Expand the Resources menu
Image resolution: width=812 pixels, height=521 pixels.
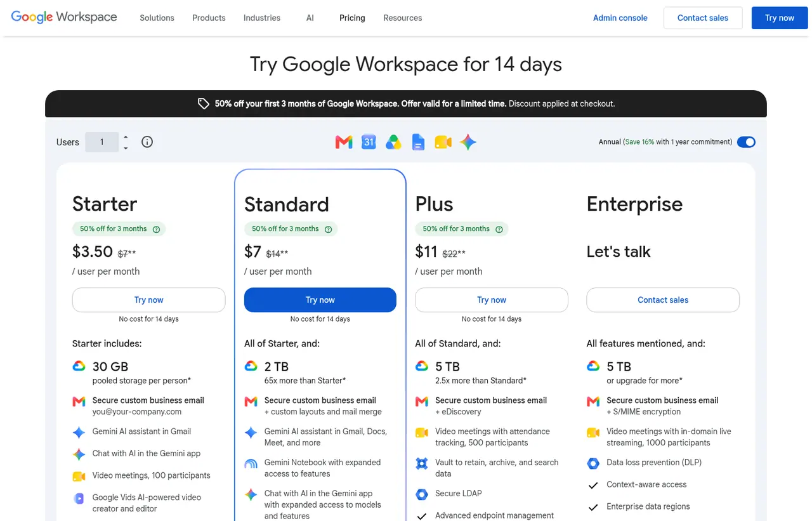[403, 18]
